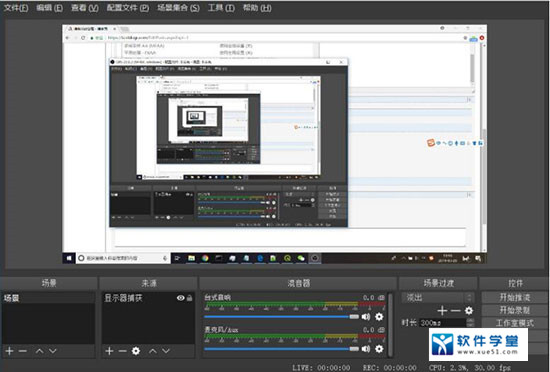
Task: Open the 淡出 transition dropdown
Action: (438, 298)
